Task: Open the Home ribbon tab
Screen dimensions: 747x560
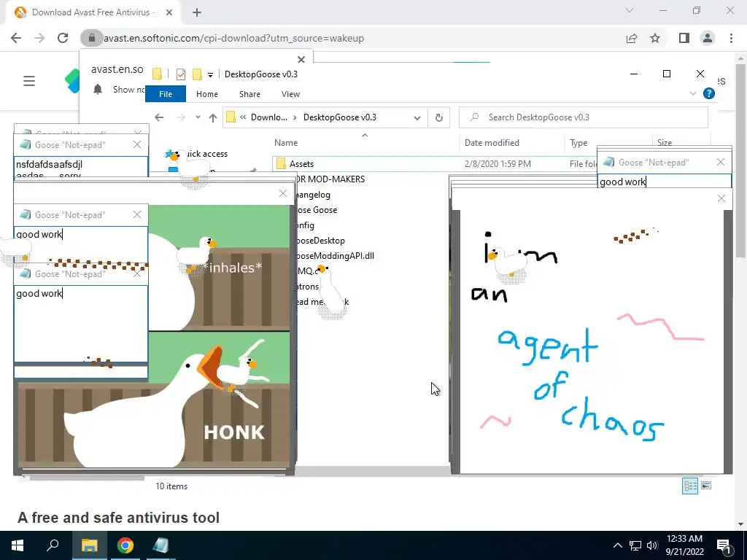Action: pyautogui.click(x=206, y=94)
